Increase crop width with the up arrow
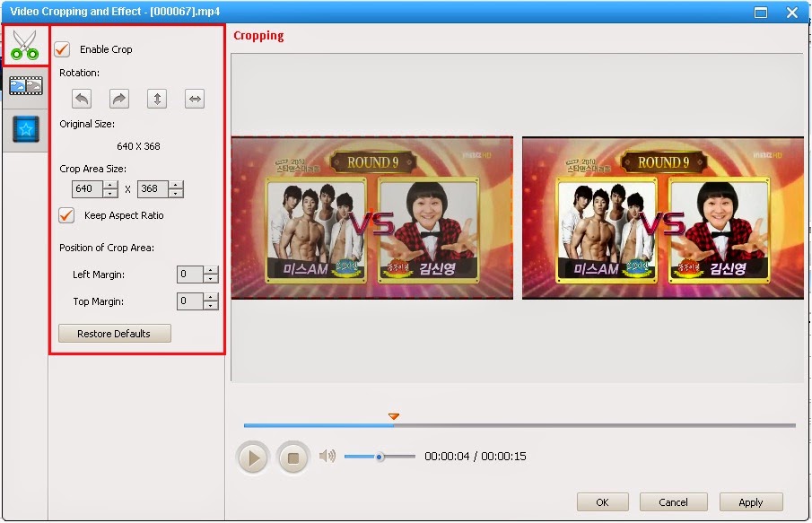The height and width of the screenshot is (523, 812). pos(109,185)
